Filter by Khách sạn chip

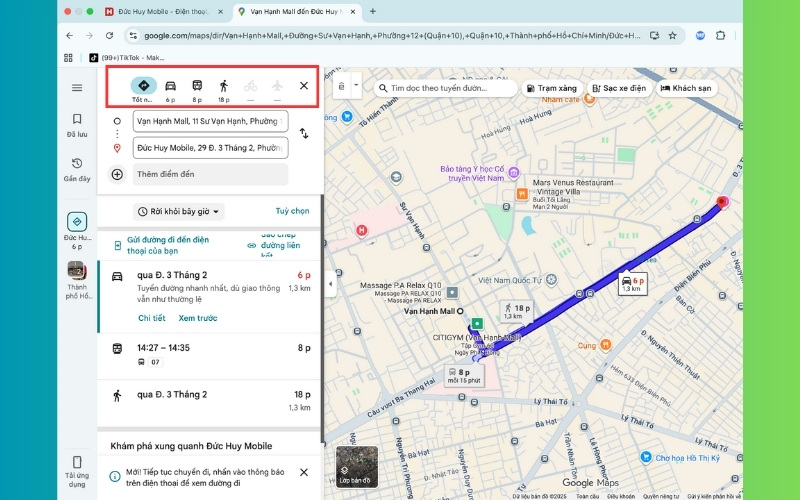686,88
